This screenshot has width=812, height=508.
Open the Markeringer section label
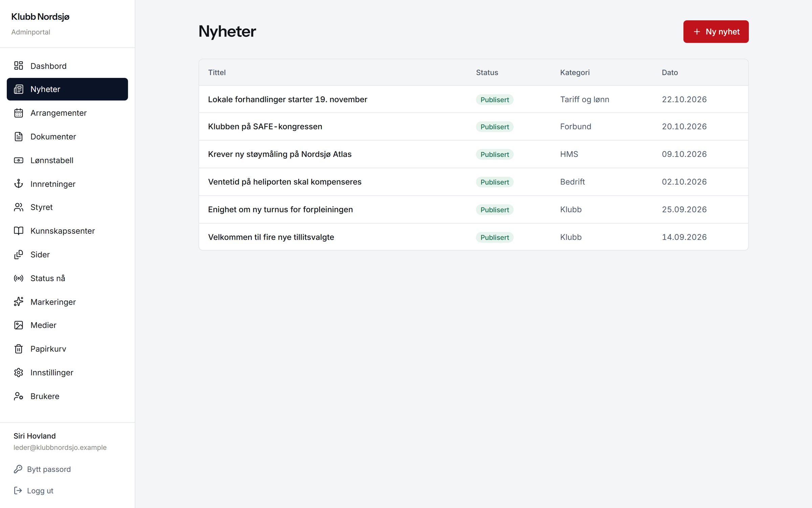53,302
